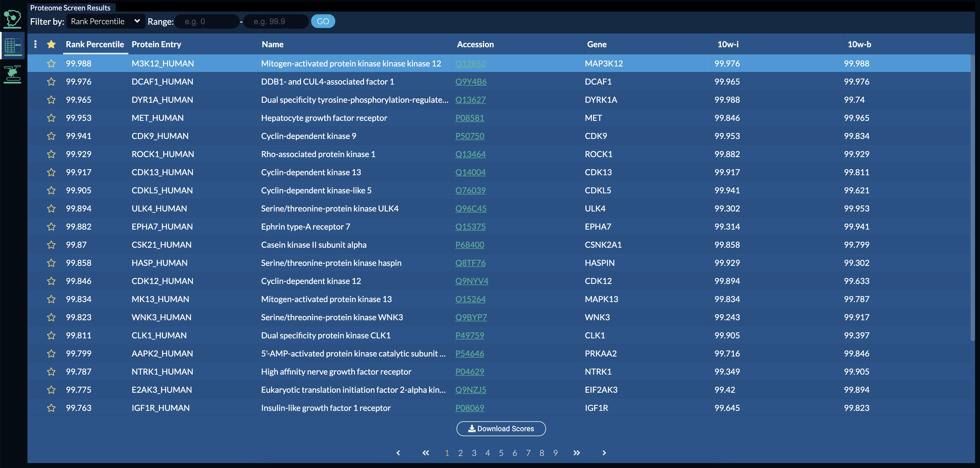Sort by the Rank Percentile column header

coord(95,44)
